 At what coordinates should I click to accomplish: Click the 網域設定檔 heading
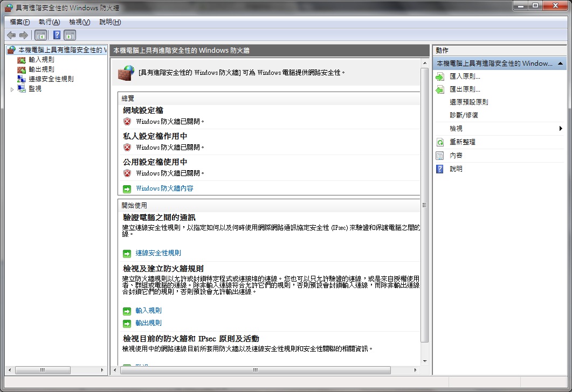143,110
